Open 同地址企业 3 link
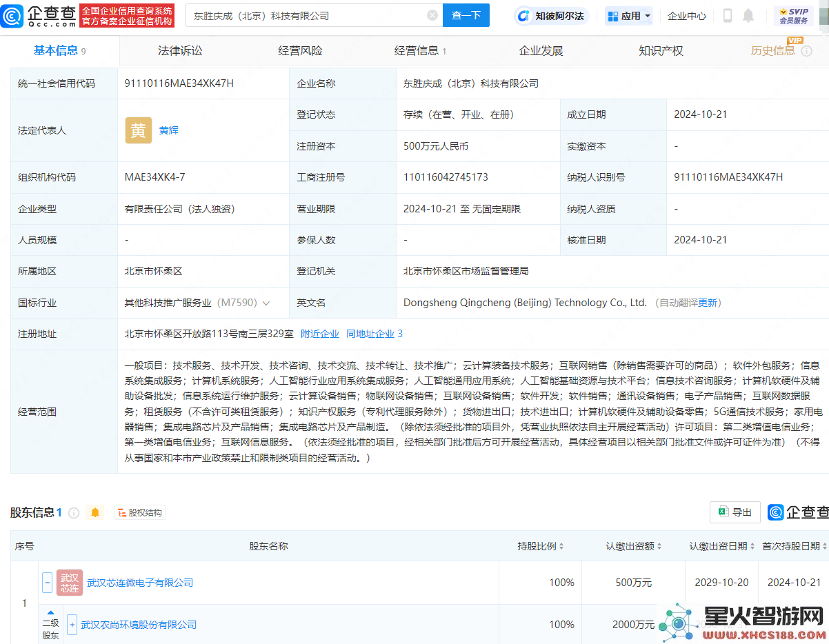This screenshot has width=829, height=644. click(x=374, y=334)
